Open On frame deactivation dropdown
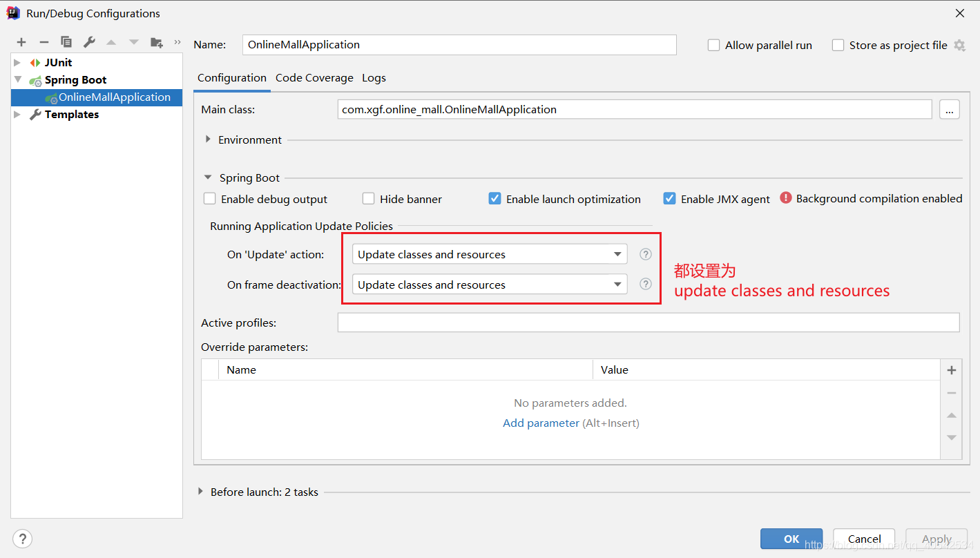Viewport: 980px width, 558px height. click(x=490, y=285)
